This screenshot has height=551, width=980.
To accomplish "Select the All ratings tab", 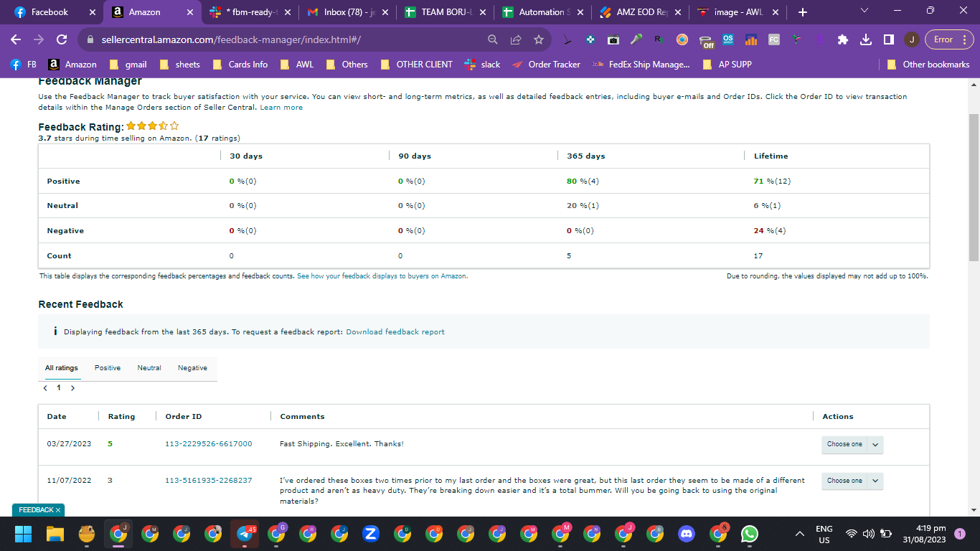I will pos(62,368).
